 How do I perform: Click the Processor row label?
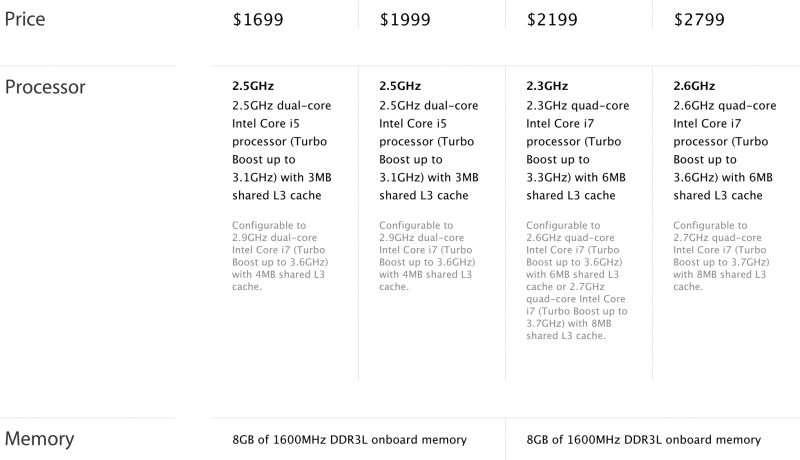[x=45, y=87]
